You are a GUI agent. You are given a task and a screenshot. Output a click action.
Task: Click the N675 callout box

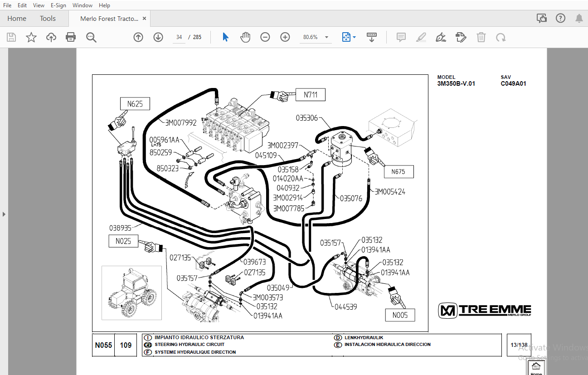point(399,172)
